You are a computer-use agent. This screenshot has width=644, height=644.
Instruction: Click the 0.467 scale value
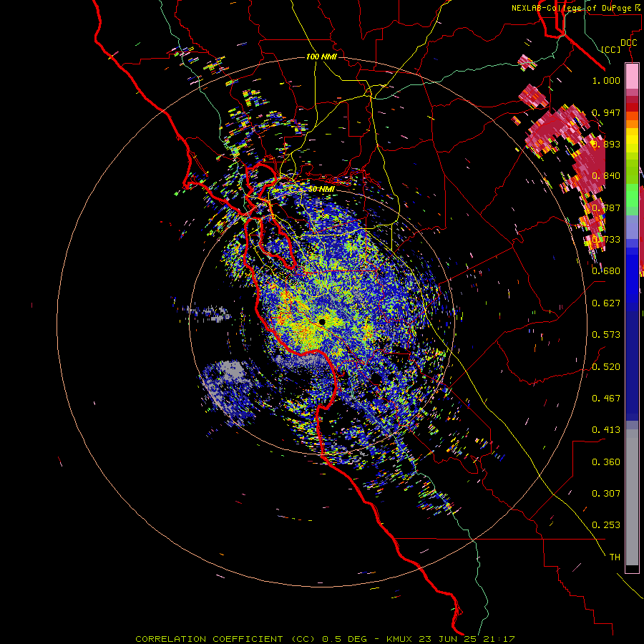click(606, 399)
